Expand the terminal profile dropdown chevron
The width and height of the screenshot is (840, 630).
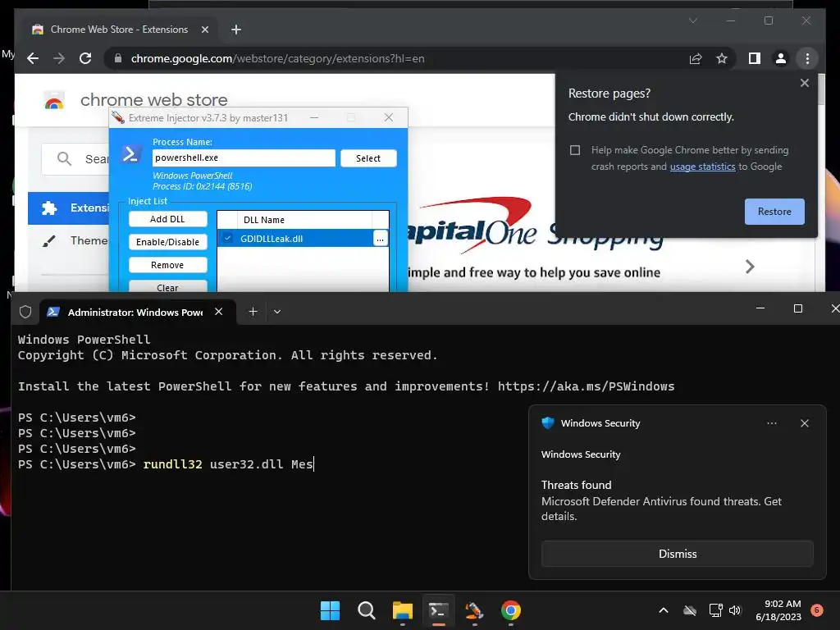[277, 312]
